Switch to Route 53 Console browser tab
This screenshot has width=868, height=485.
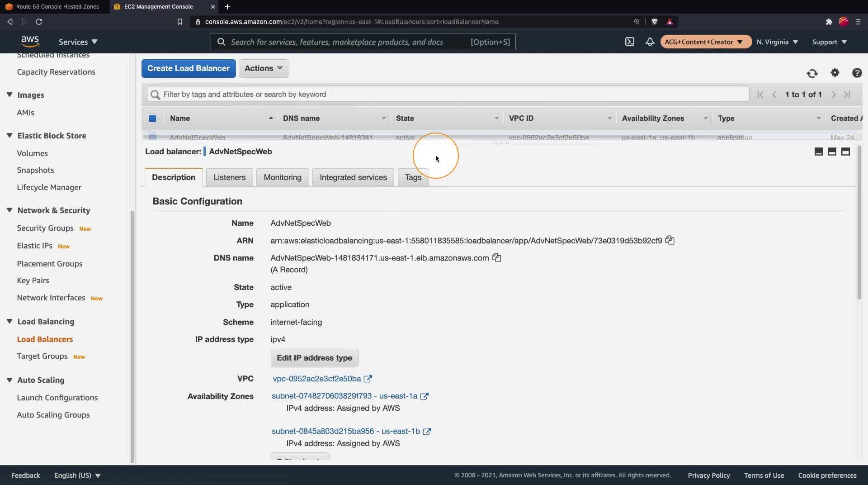[x=54, y=7]
